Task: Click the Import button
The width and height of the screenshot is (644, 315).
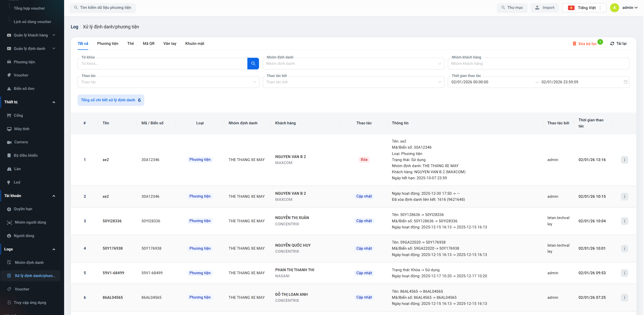Action: click(x=544, y=8)
